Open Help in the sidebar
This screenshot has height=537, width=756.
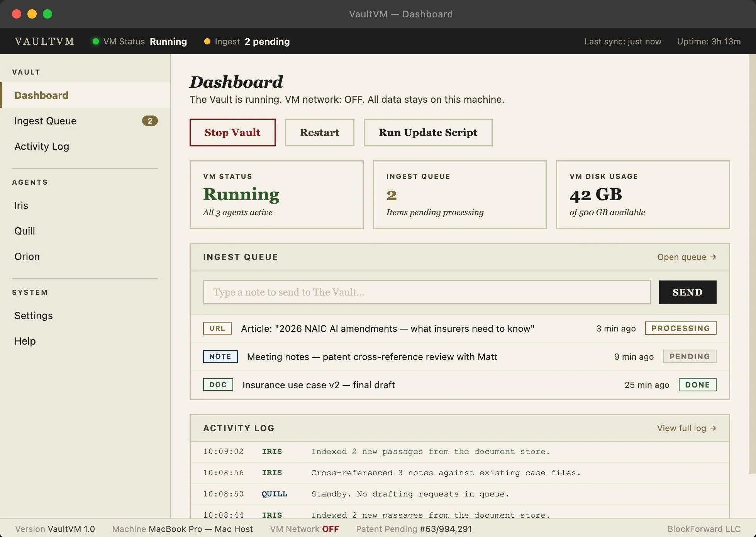point(85,341)
